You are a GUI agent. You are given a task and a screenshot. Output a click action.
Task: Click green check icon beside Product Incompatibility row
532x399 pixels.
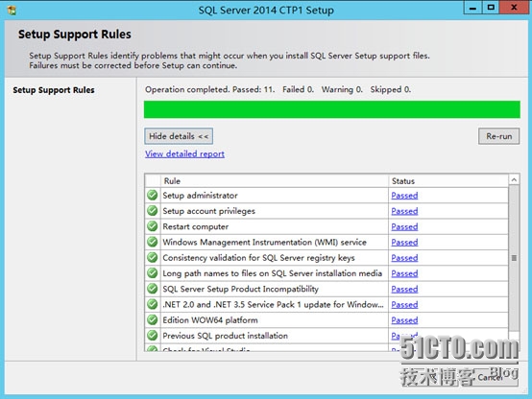153,289
